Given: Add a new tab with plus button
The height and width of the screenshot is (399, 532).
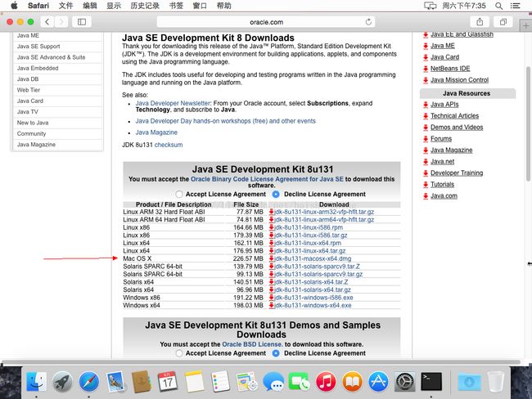Looking at the screenshot, I should [525, 26].
